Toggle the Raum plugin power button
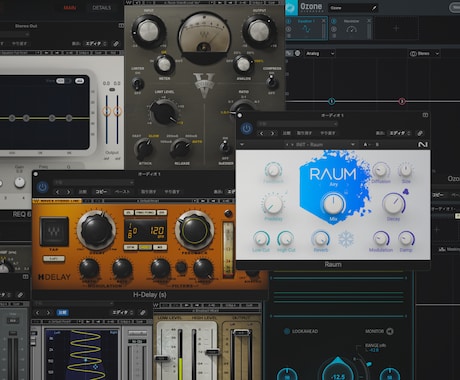Image resolution: width=460 pixels, height=380 pixels. click(247, 129)
